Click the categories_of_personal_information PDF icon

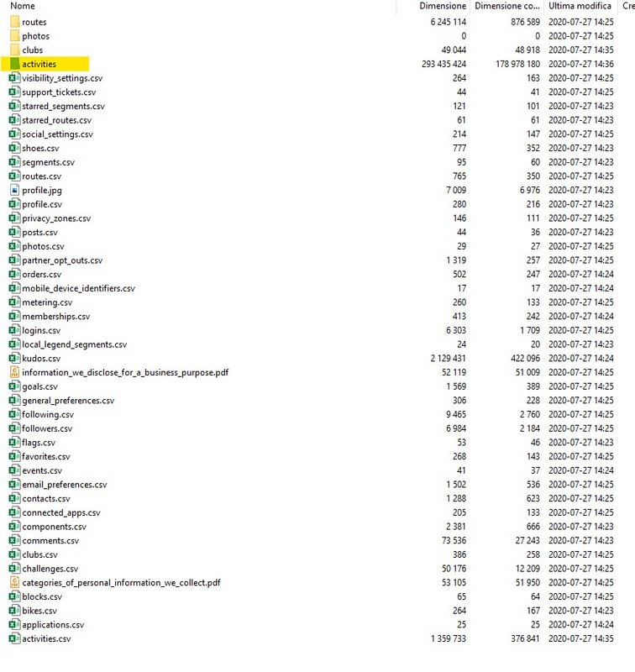pos(14,582)
